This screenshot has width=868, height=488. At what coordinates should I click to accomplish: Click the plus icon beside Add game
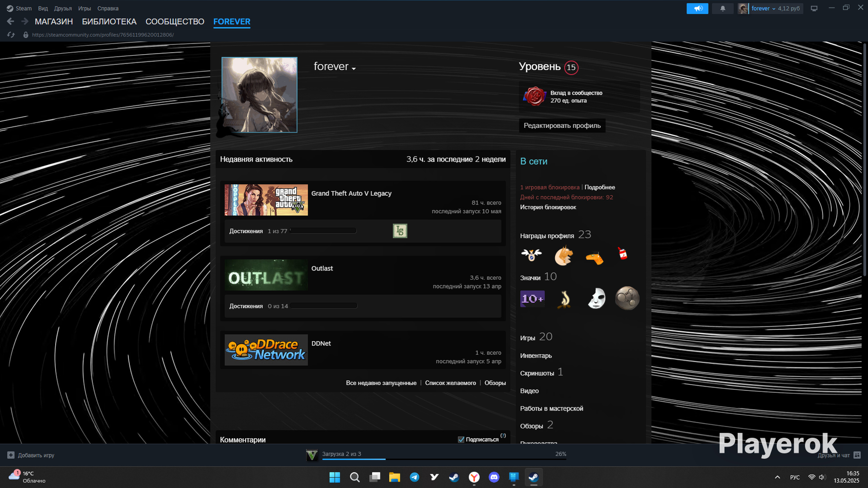coord(11,455)
